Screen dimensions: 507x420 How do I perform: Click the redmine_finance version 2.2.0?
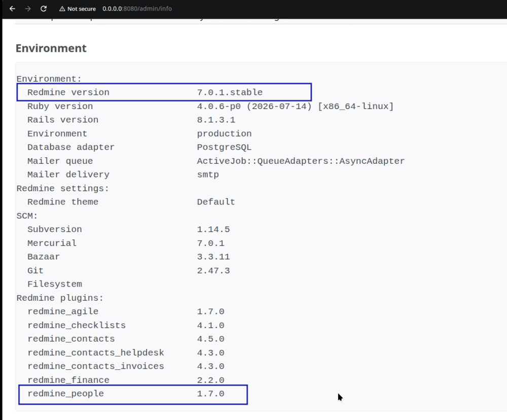pyautogui.click(x=210, y=380)
